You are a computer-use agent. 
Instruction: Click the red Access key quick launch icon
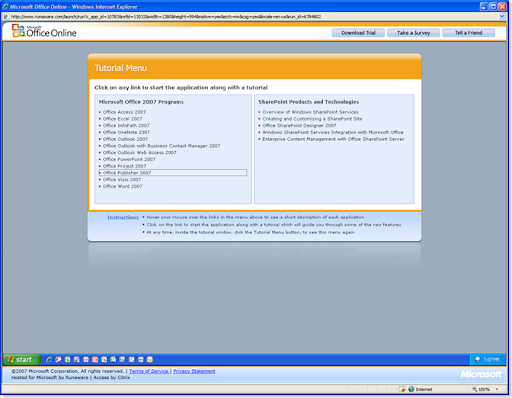pos(58,359)
